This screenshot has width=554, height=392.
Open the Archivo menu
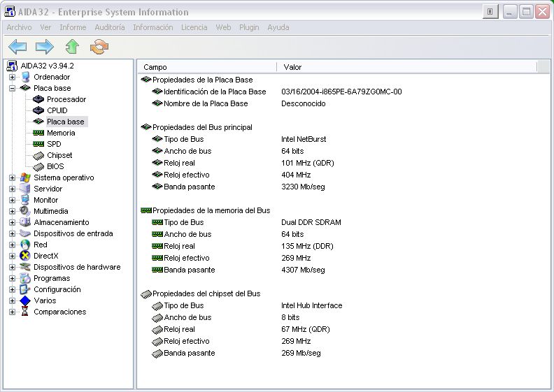click(19, 27)
